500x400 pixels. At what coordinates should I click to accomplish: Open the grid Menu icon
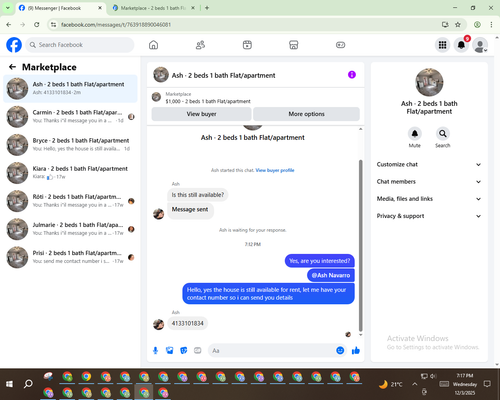pyautogui.click(x=442, y=45)
